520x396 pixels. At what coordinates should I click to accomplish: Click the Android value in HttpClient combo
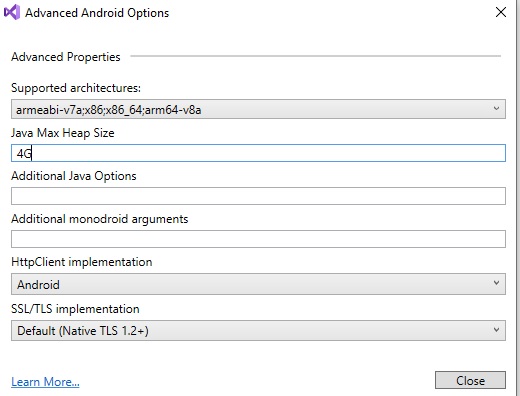38,285
